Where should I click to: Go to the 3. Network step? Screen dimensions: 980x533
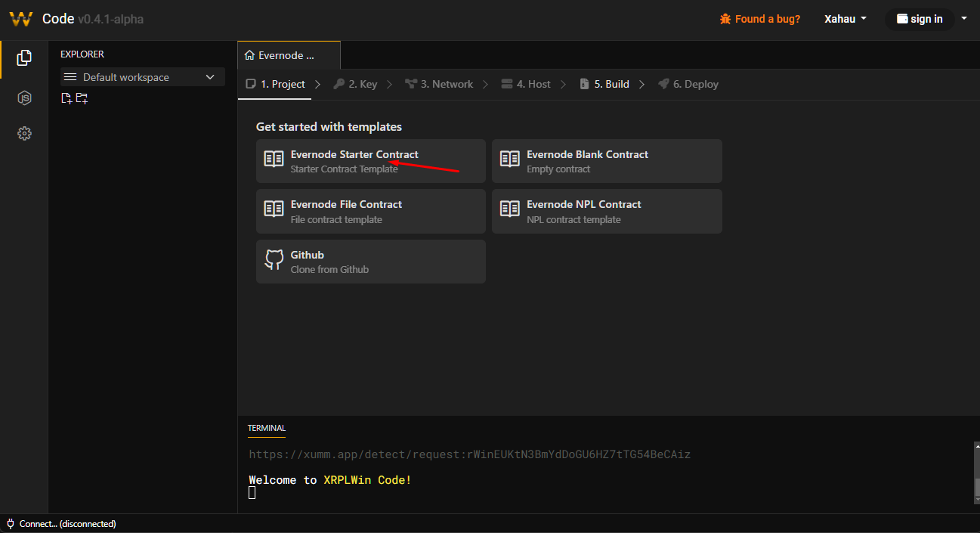(439, 84)
